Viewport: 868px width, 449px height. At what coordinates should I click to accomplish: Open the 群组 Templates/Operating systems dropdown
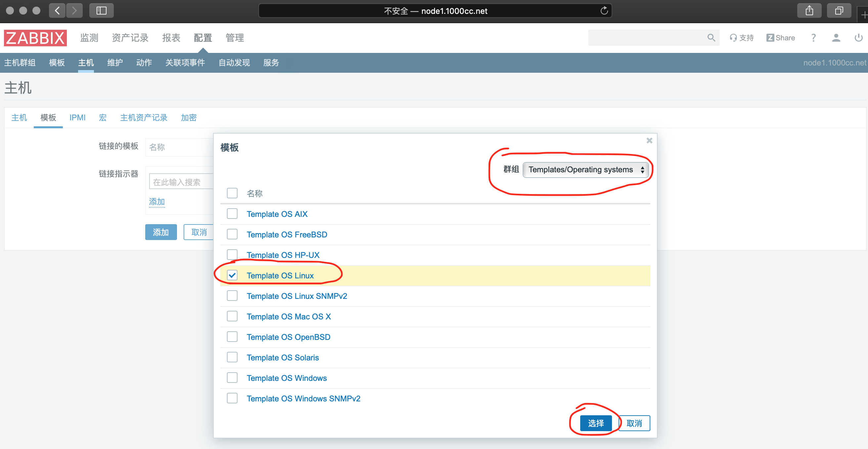point(586,169)
